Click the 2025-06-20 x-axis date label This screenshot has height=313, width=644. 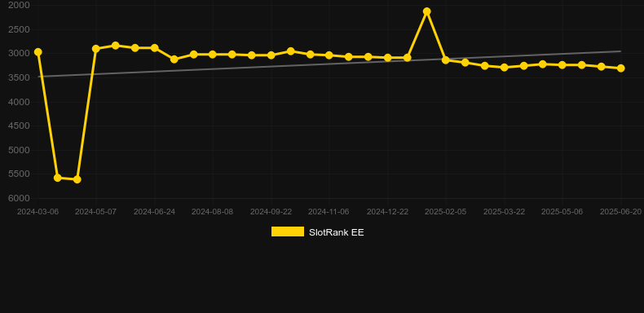[620, 212]
